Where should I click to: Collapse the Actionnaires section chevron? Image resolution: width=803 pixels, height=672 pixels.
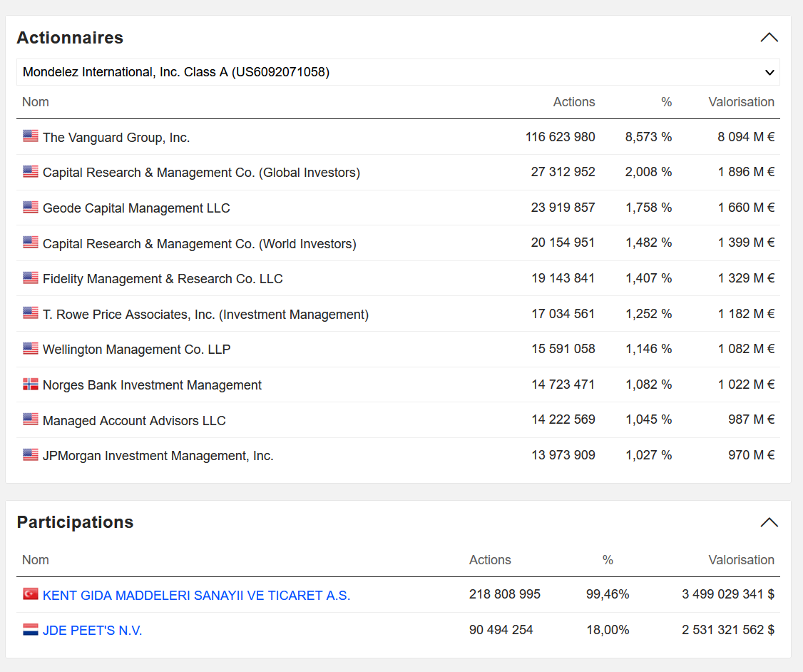769,37
